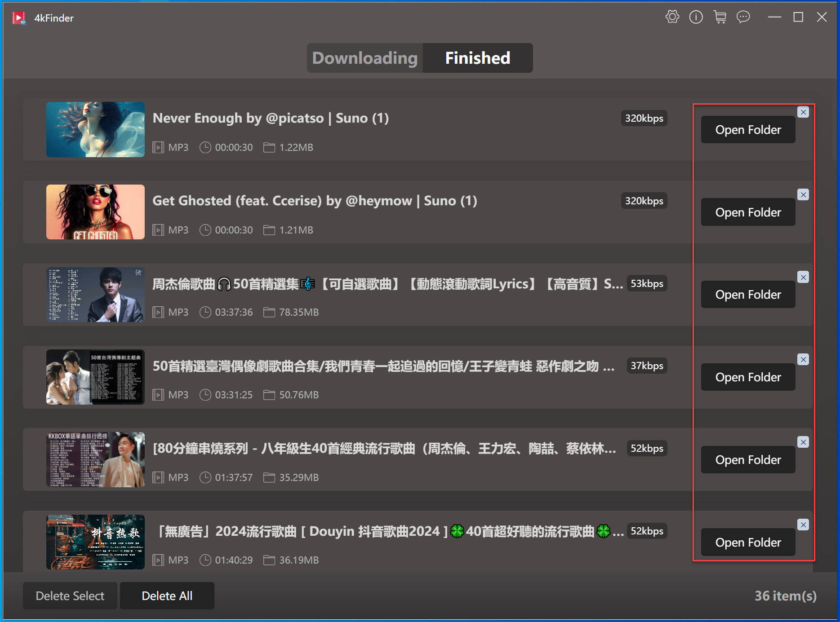Dismiss the 01:37:57 track using its X
The image size is (840, 622).
(x=803, y=442)
